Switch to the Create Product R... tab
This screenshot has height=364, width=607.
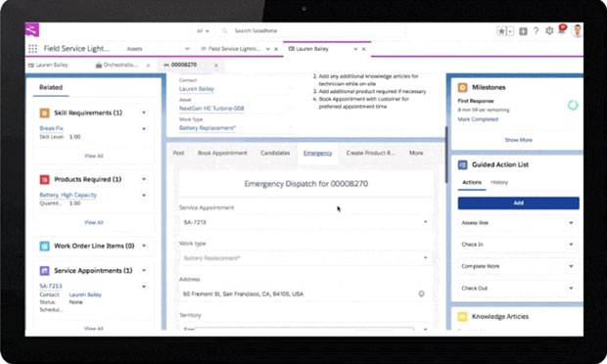[x=370, y=154]
